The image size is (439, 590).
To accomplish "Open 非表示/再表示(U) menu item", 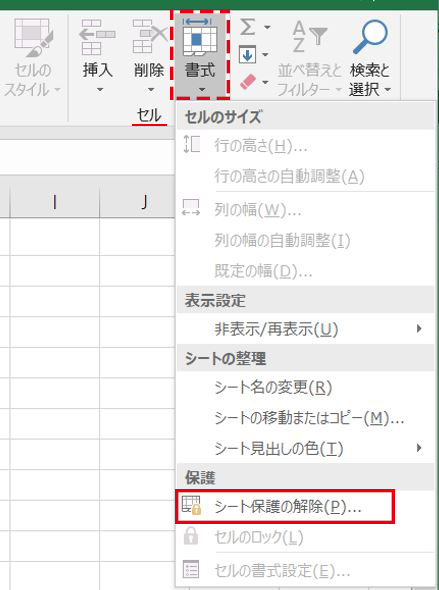I will (305, 329).
